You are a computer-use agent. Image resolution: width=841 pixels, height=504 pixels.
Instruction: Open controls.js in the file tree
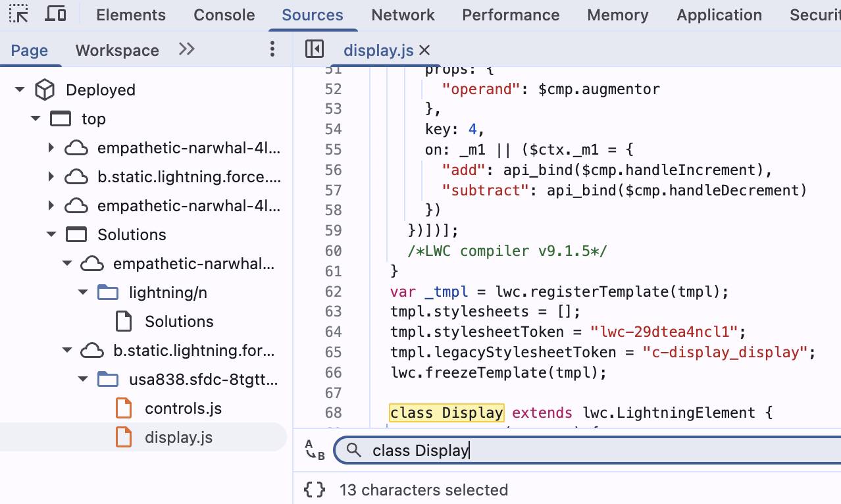(183, 408)
